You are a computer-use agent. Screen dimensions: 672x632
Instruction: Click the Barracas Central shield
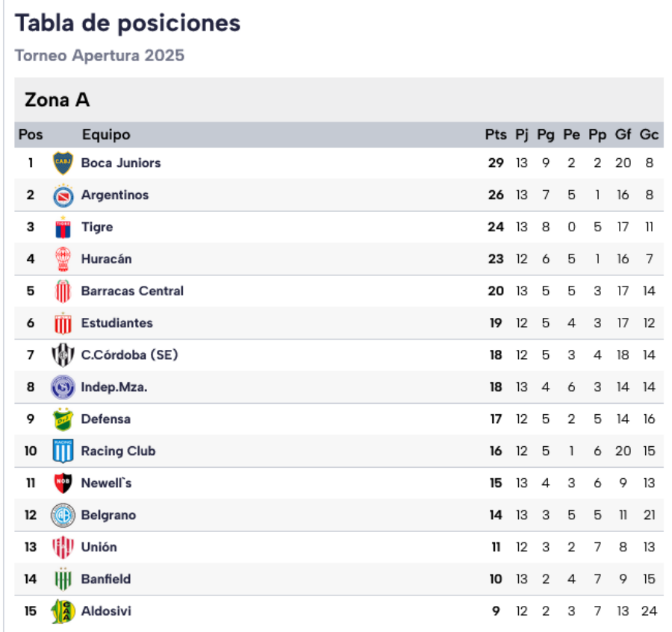click(x=63, y=291)
